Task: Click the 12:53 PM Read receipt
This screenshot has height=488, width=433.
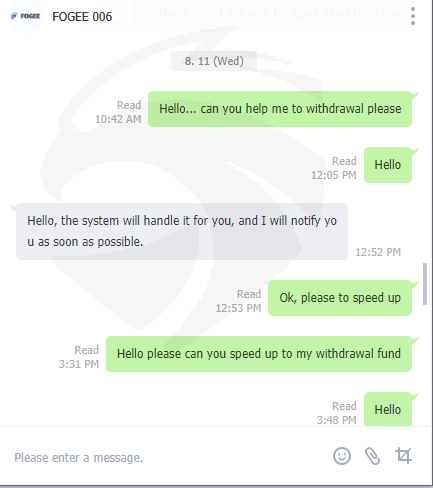Action: click(238, 301)
